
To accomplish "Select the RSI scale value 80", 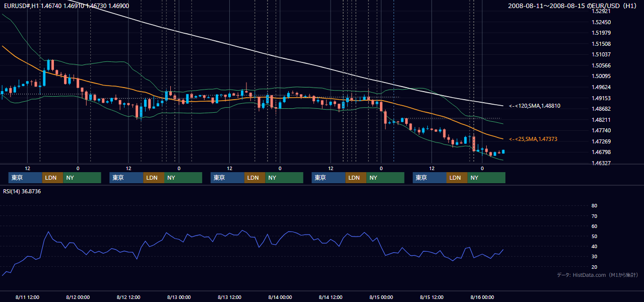I will (594, 206).
